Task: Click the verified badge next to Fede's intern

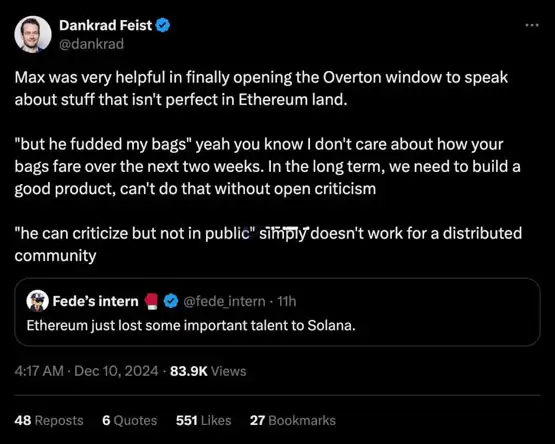Action: 171,301
